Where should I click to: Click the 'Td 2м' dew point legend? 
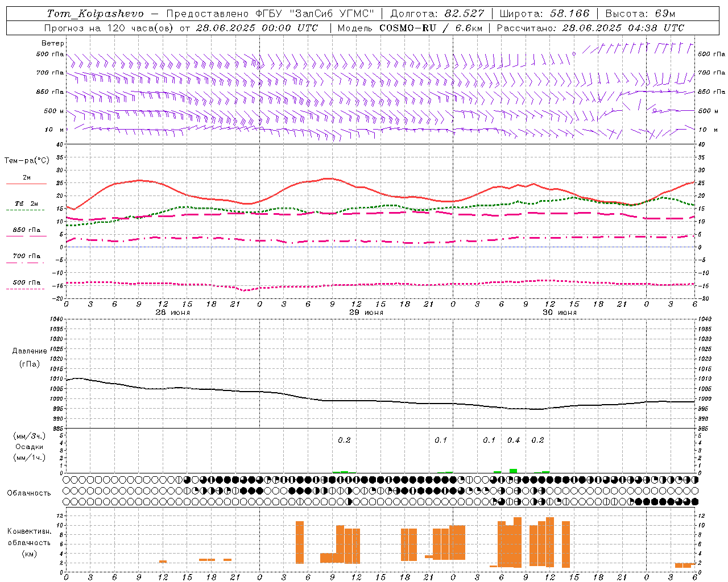26,203
